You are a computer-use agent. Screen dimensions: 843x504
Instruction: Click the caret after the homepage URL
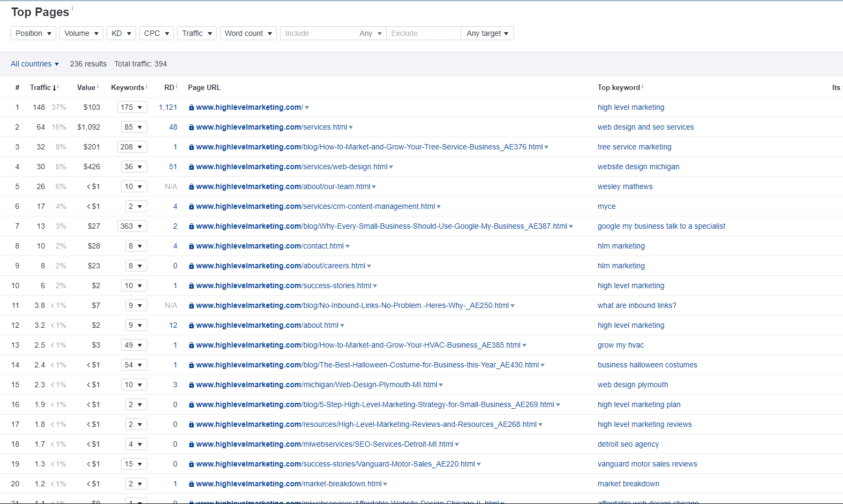pos(307,108)
